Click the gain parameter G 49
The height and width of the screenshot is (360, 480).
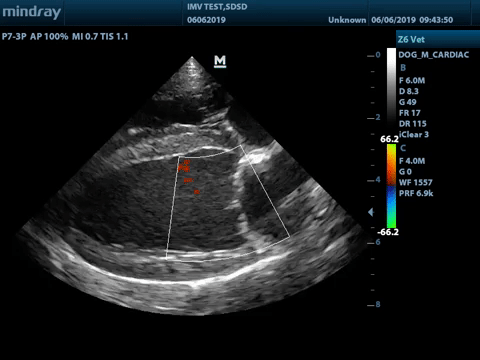(x=408, y=102)
